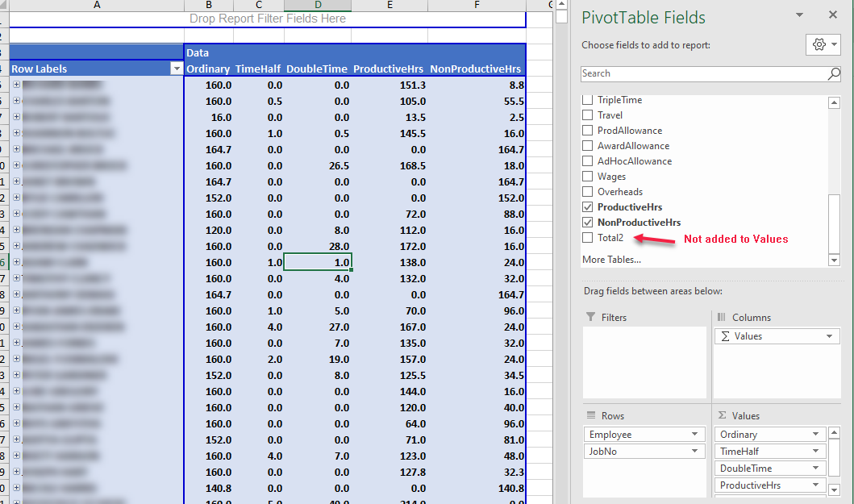Check the Wages field
This screenshot has width=854, height=504.
(x=586, y=176)
